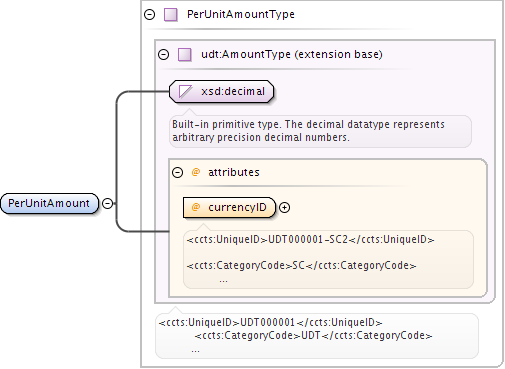Click the @ icon inside currencyID node
This screenshot has width=505, height=369.
pyautogui.click(x=196, y=207)
